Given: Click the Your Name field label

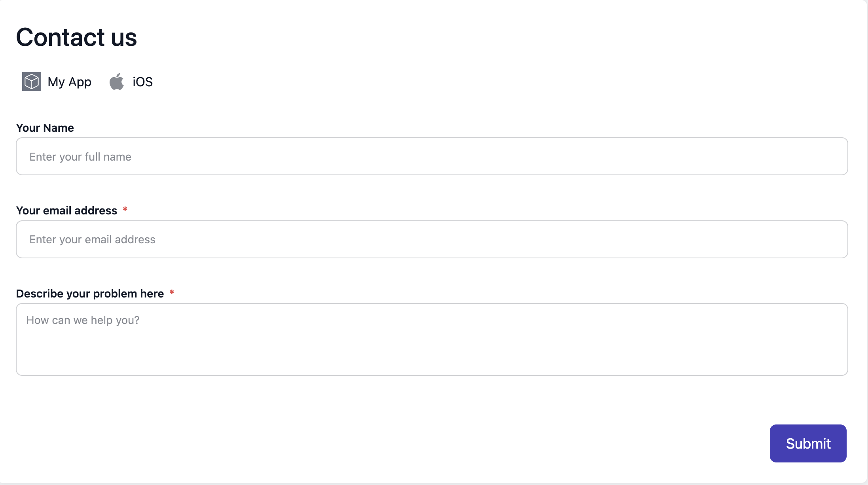Looking at the screenshot, I should tap(45, 128).
